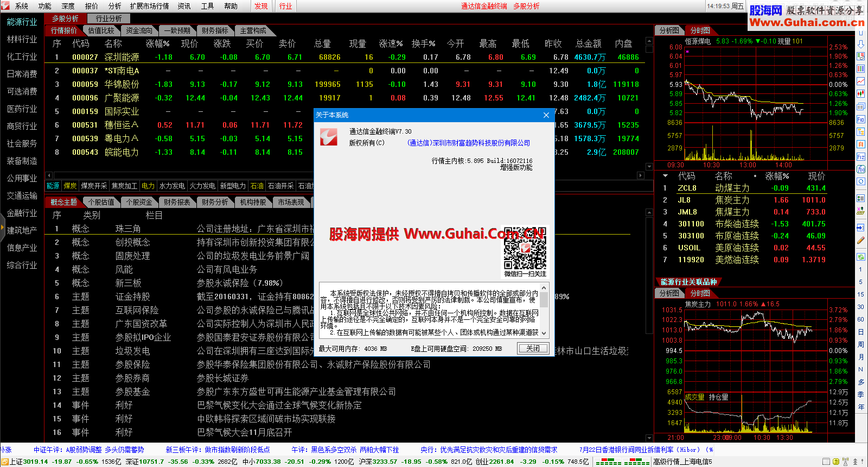Image resolution: width=868 pixels, height=467 pixels.
Task: Click the antenna connection status icon
Action: point(845,462)
